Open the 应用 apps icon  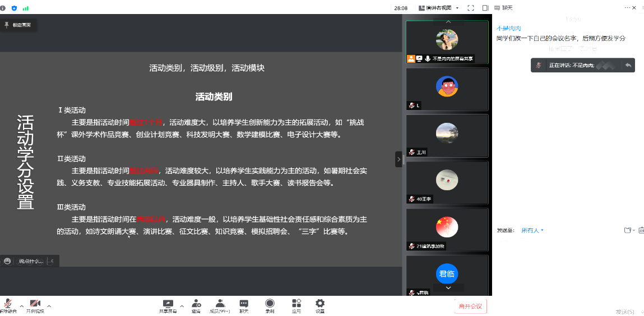click(296, 304)
